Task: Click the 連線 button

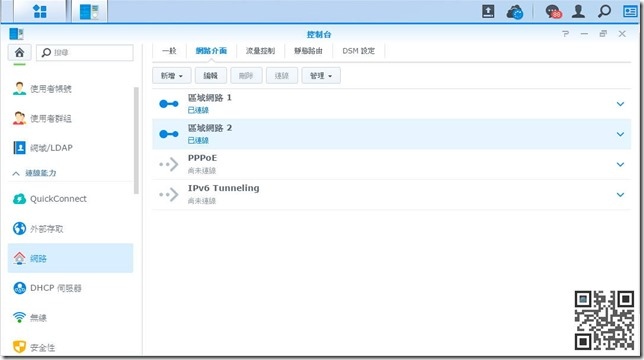Action: tap(282, 76)
